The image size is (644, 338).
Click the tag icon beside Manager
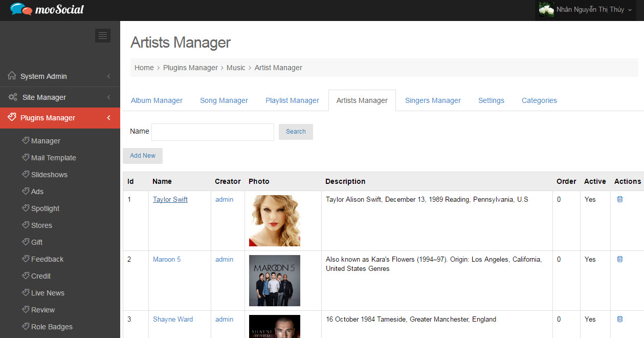26,140
